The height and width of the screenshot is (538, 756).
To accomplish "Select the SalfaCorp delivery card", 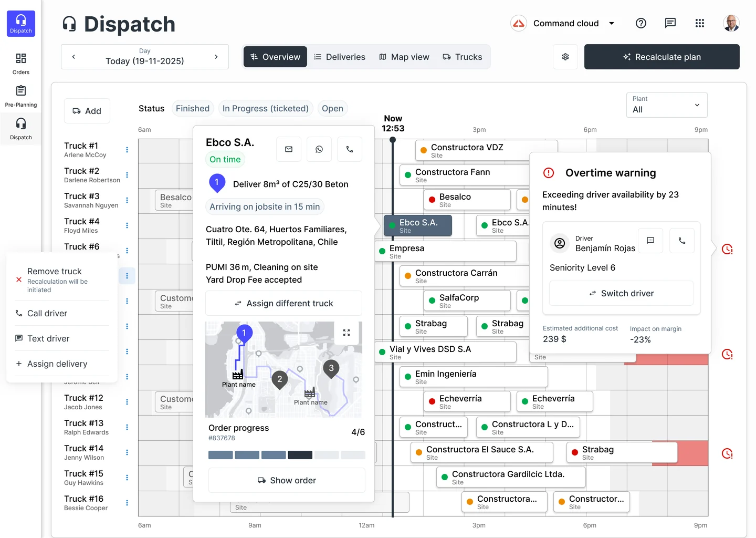I will pyautogui.click(x=467, y=301).
